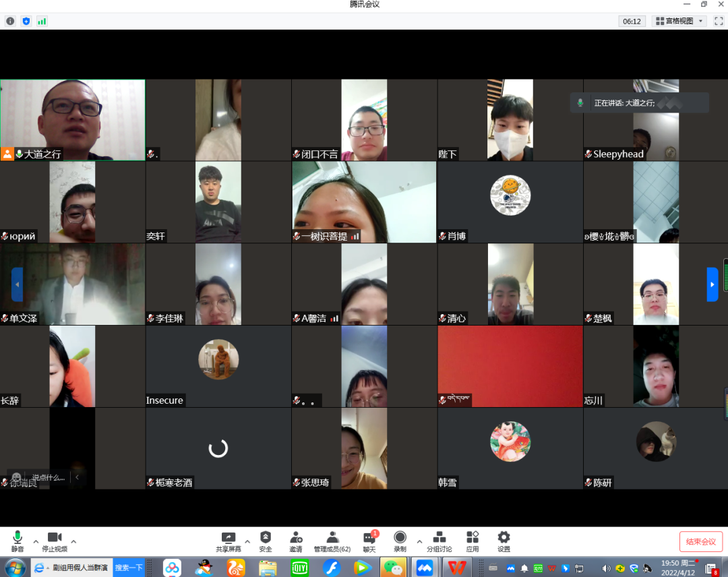Screen dimensions: 728x577
Task: Toggle the 静音 (Mute) microphone
Action: pos(18,541)
